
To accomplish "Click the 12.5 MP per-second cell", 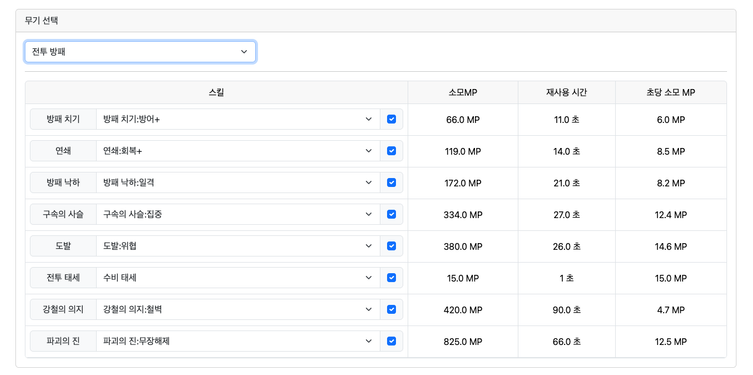I will (x=671, y=341).
